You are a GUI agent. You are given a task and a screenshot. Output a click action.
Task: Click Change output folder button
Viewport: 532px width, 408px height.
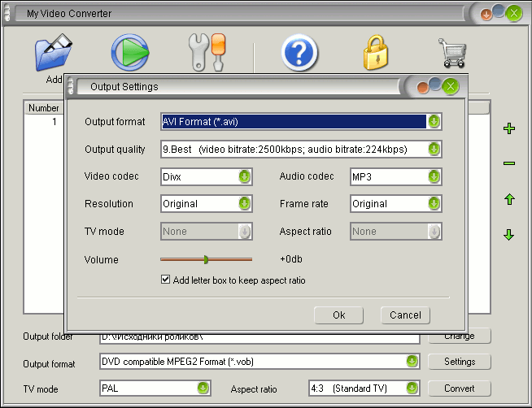[x=460, y=337]
